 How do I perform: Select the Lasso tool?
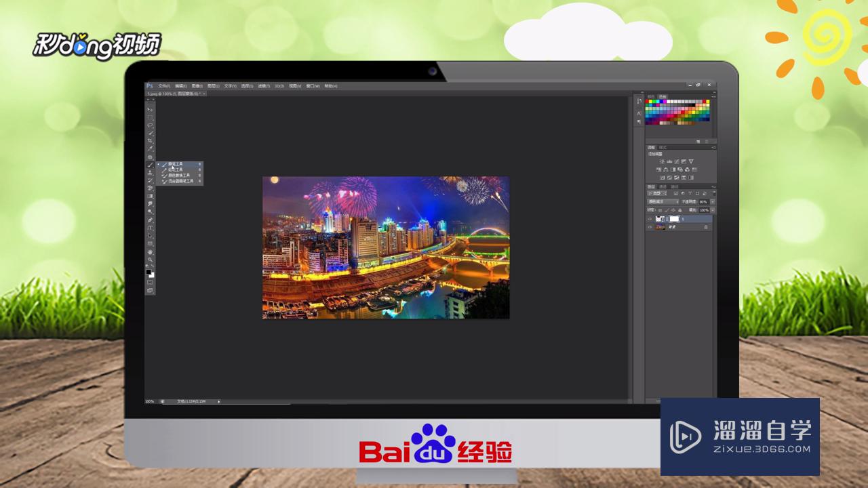(x=150, y=125)
